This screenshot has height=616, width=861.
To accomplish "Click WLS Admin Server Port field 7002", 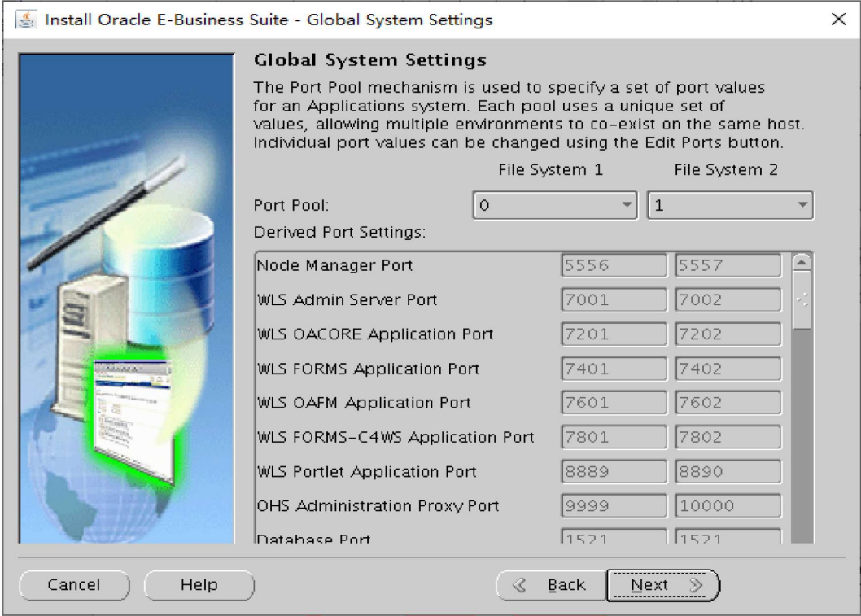I will (x=728, y=299).
